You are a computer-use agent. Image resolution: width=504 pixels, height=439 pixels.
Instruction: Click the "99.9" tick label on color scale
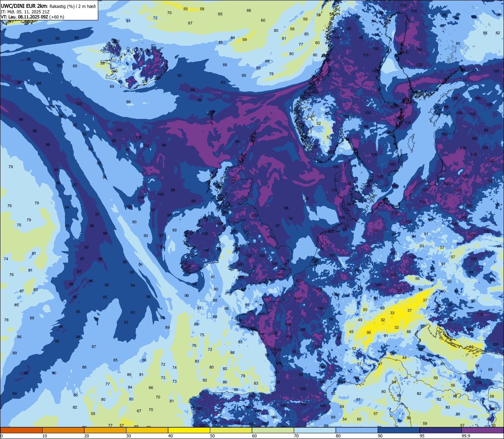[466, 436]
